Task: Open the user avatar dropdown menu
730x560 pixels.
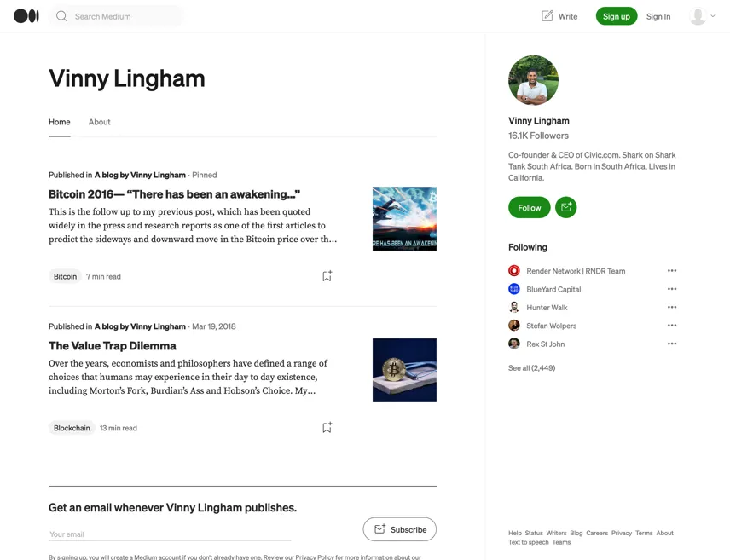Action: tap(702, 16)
